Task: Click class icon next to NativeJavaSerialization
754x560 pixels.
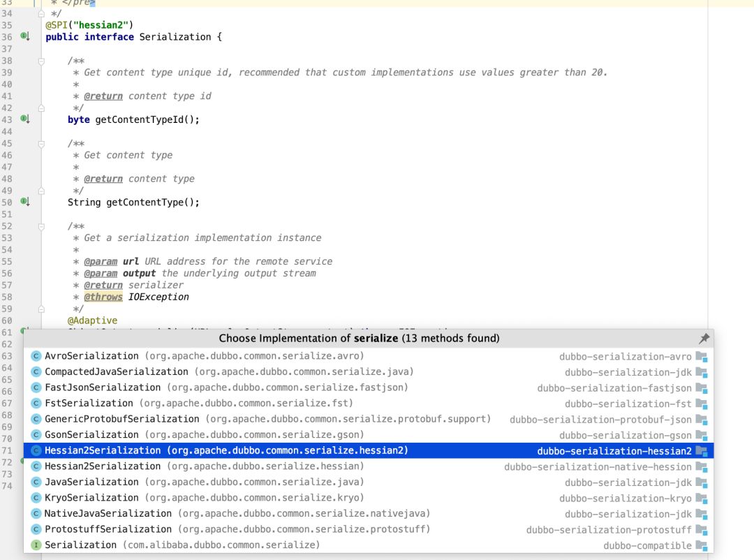Action: click(36, 514)
